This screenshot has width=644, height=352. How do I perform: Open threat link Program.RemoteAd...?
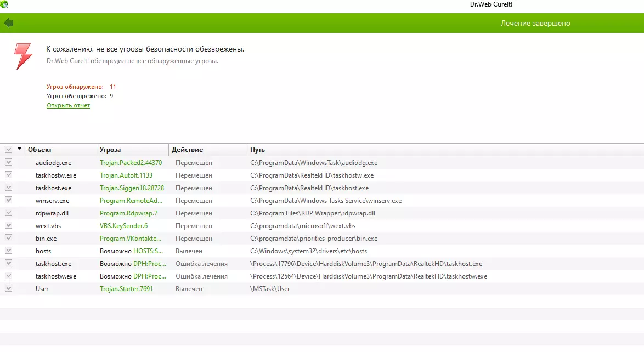pyautogui.click(x=131, y=201)
